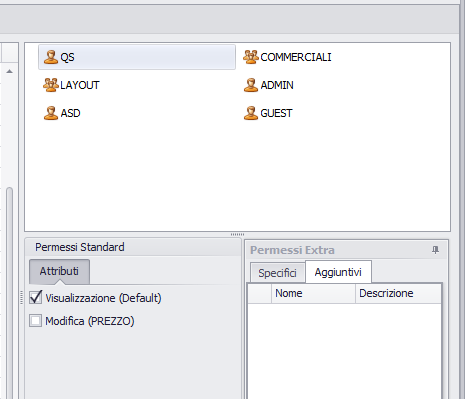Click the empty row selector header cell
The width and height of the screenshot is (465, 399).
pos(260,293)
